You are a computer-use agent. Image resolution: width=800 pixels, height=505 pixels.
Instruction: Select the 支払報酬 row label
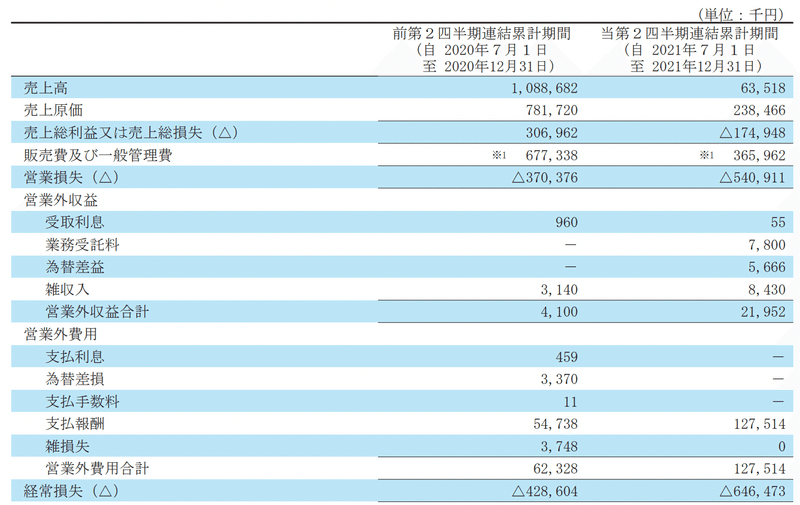[x=75, y=424]
